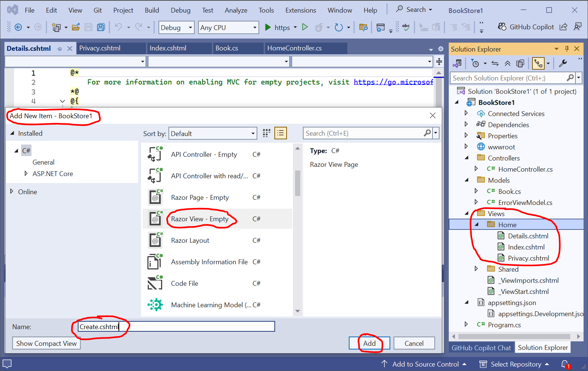Screen dimensions: 588x371
Task: Click editor tab settings gear icon
Action: pos(441,49)
